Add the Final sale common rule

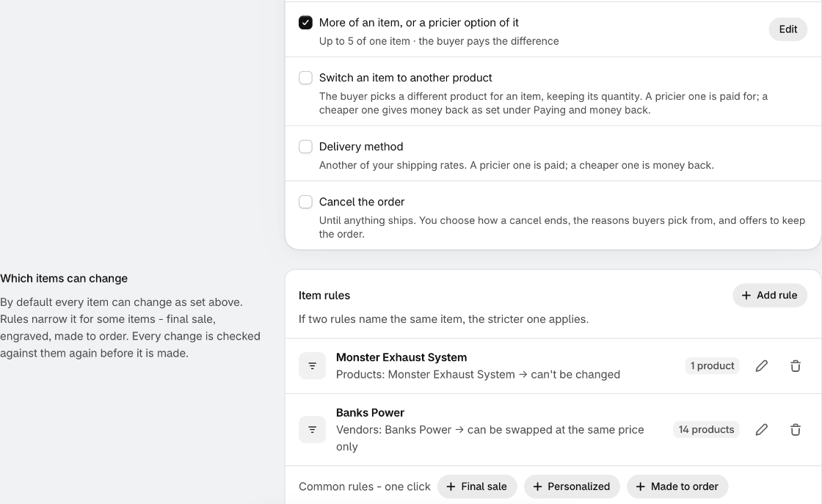477,486
